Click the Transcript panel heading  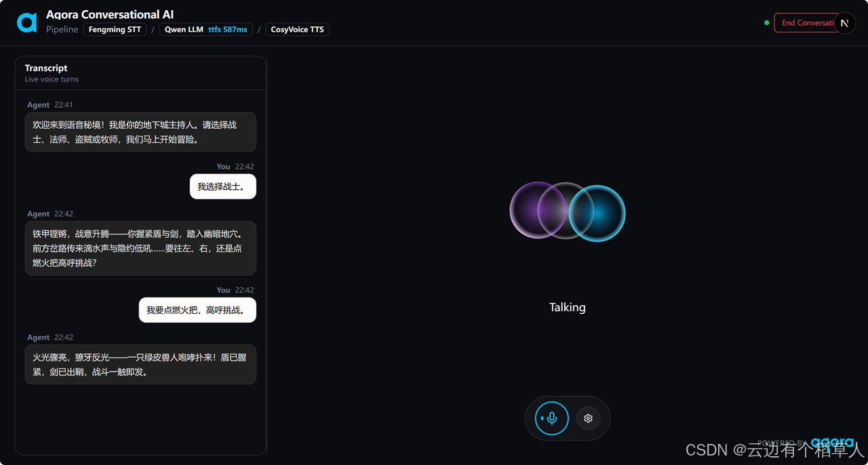tap(46, 68)
